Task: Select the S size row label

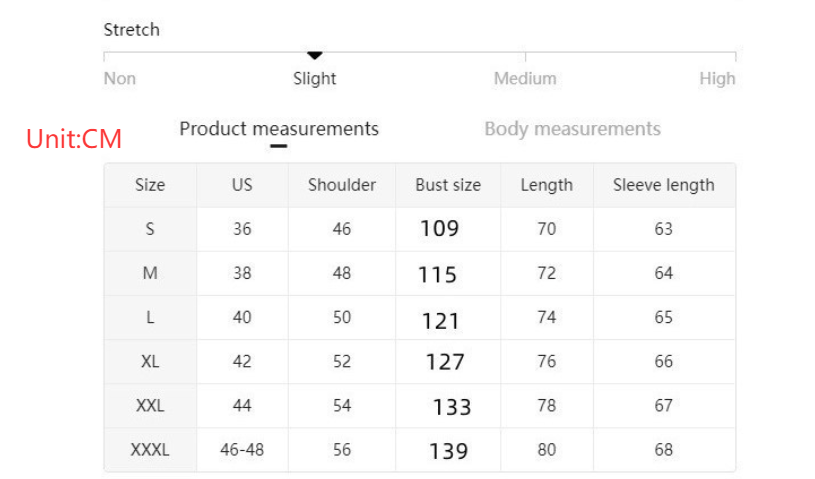Action: [x=150, y=229]
